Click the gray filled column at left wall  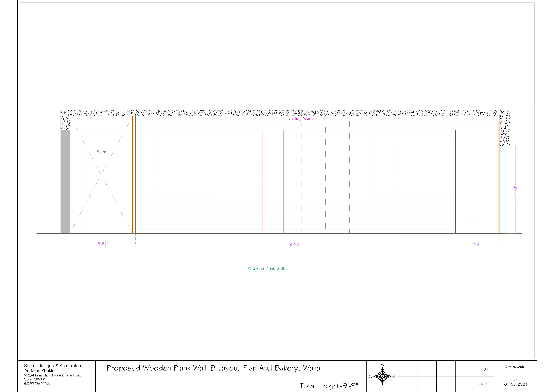coord(65,181)
